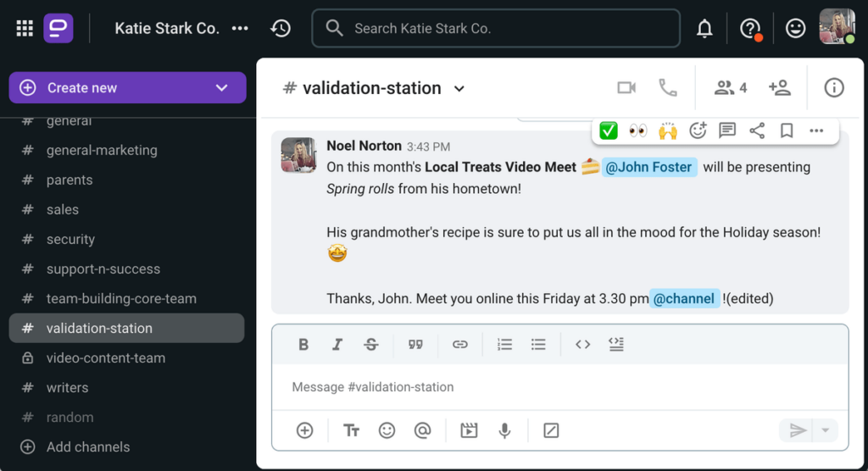Expand the Create new dropdown
Image resolution: width=868 pixels, height=471 pixels.
[x=221, y=88]
